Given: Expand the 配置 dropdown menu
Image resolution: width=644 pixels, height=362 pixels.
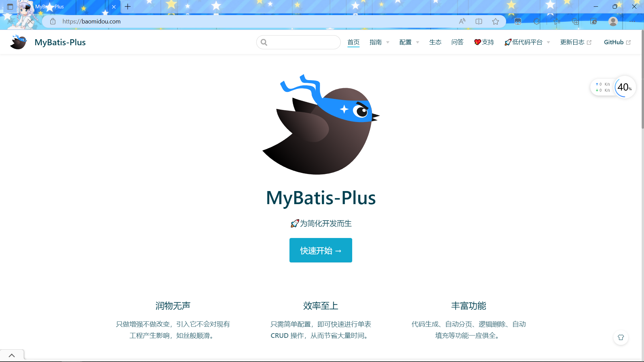Looking at the screenshot, I should (409, 42).
